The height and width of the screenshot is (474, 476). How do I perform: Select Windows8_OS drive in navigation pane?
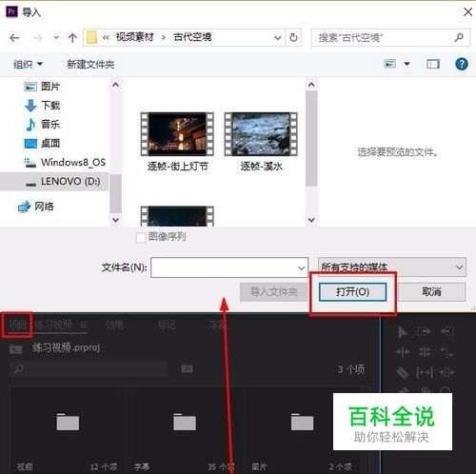[73, 163]
